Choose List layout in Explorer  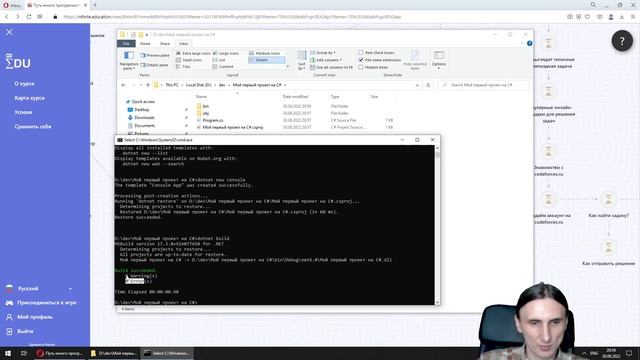coord(219,60)
